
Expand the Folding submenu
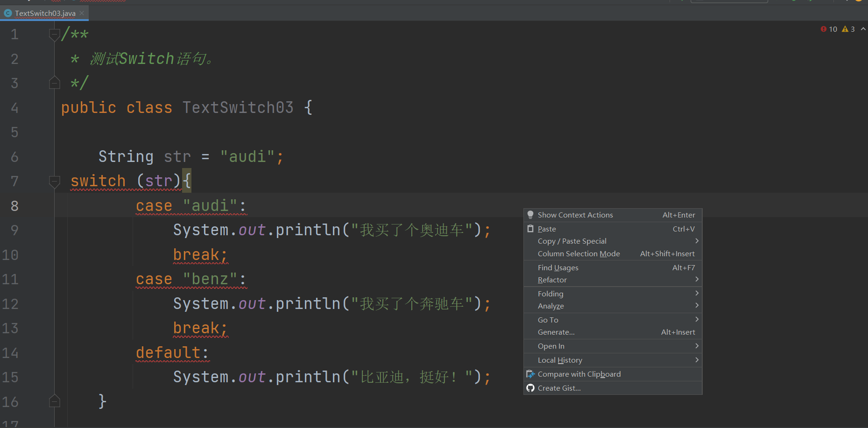point(613,294)
